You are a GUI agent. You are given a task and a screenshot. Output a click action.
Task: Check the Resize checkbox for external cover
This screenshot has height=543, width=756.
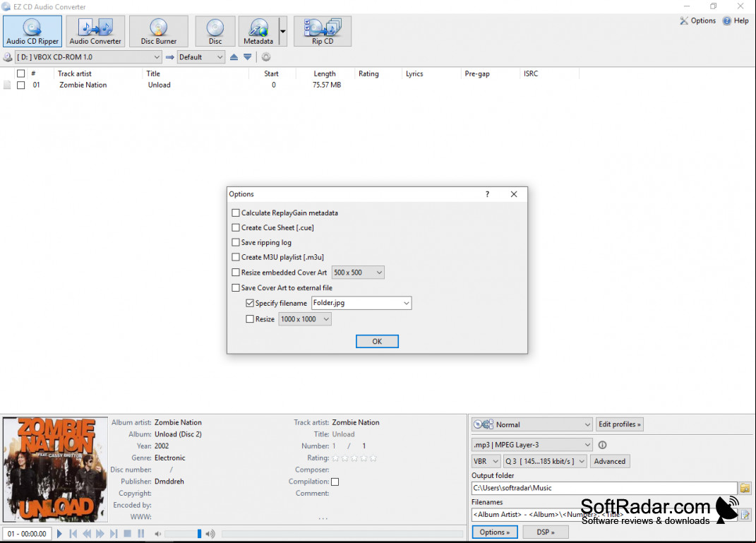coord(250,318)
